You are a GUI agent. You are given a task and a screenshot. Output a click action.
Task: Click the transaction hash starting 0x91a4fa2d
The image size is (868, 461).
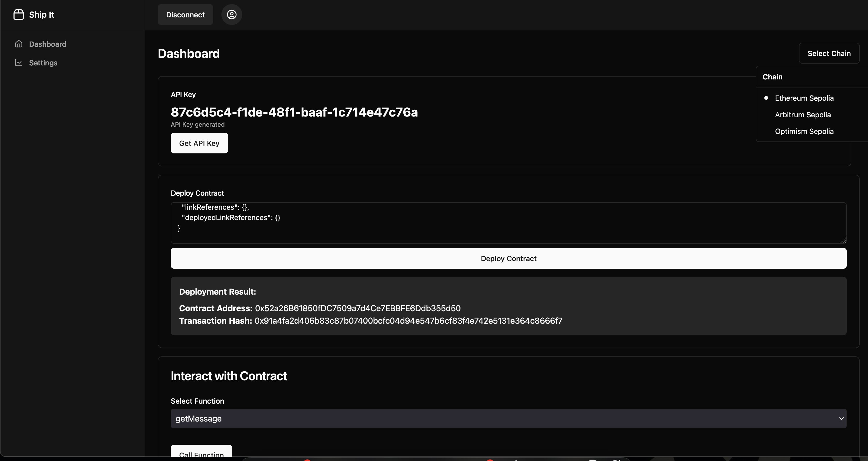[x=408, y=321]
